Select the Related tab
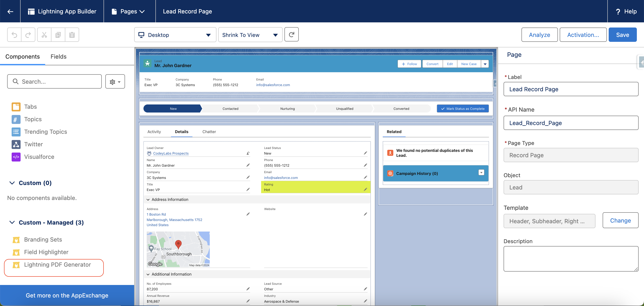Viewport: 644px width, 306px height. click(x=394, y=132)
